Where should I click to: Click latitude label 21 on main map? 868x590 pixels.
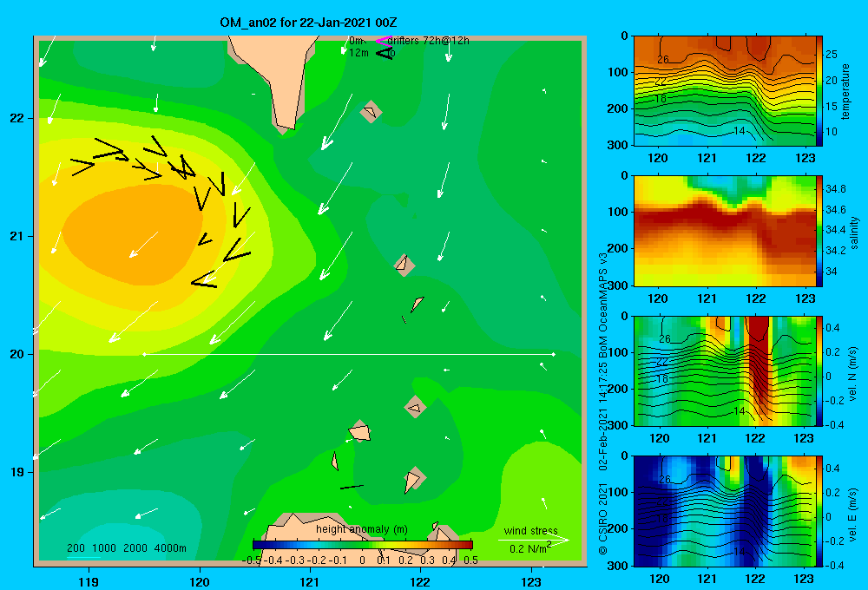17,236
